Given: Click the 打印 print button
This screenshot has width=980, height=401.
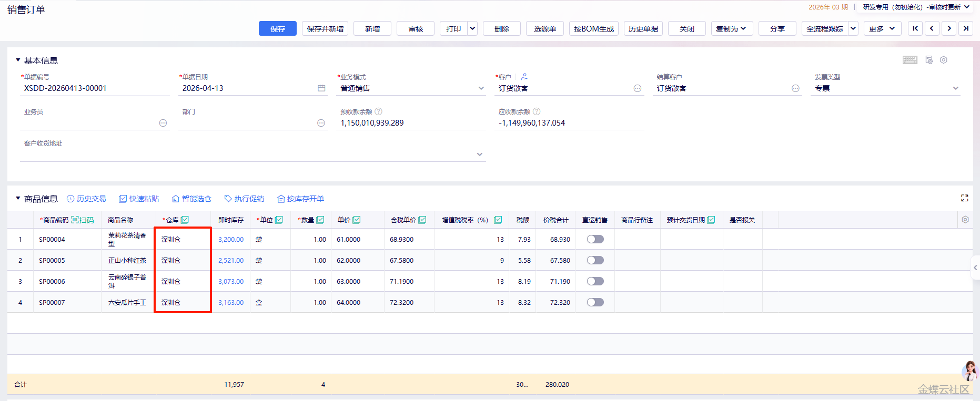Looking at the screenshot, I should (453, 28).
